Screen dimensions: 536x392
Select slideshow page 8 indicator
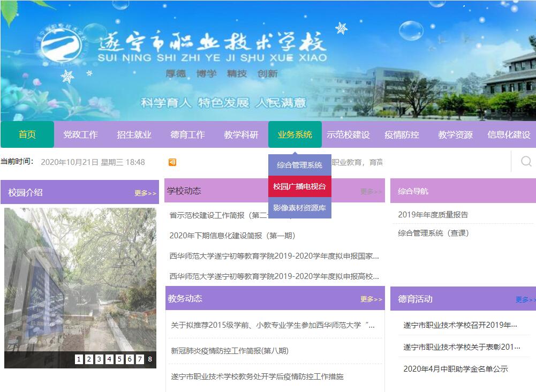(150, 359)
